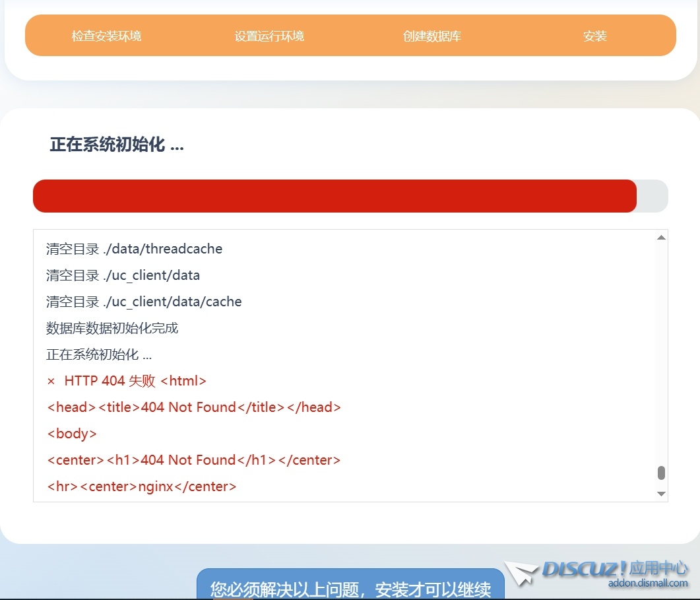Select the 创建数据库 step

pos(431,36)
